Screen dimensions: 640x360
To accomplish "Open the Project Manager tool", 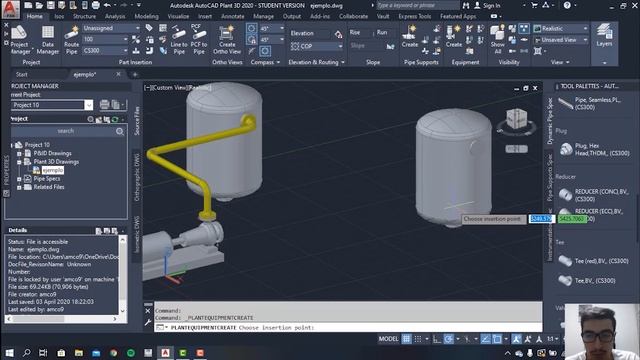I will (x=19, y=40).
